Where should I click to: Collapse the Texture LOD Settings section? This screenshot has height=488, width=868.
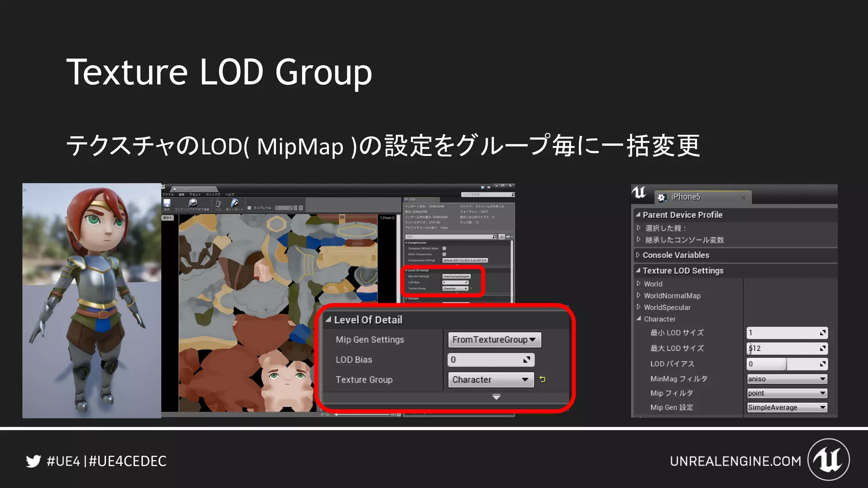point(638,270)
